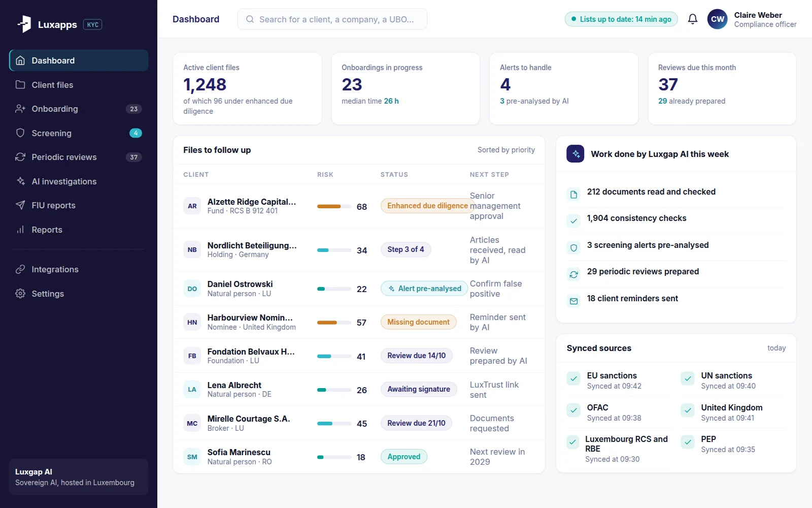Open Periodic reviews section

(x=79, y=157)
